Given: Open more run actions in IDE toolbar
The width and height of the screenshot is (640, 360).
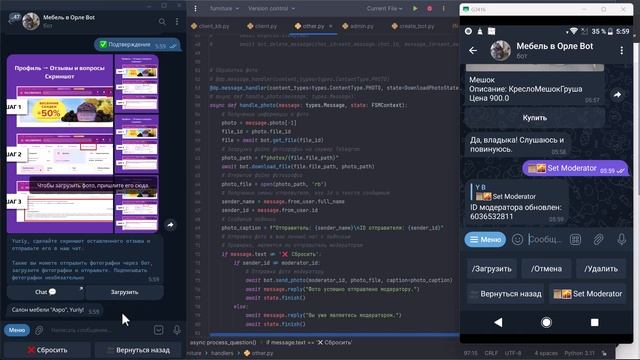Looking at the screenshot, I should tap(444, 9).
